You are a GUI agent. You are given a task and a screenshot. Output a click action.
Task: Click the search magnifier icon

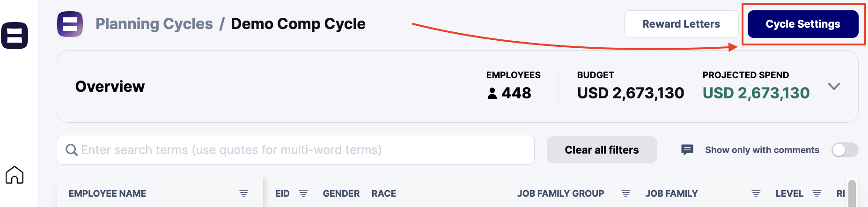tap(72, 150)
